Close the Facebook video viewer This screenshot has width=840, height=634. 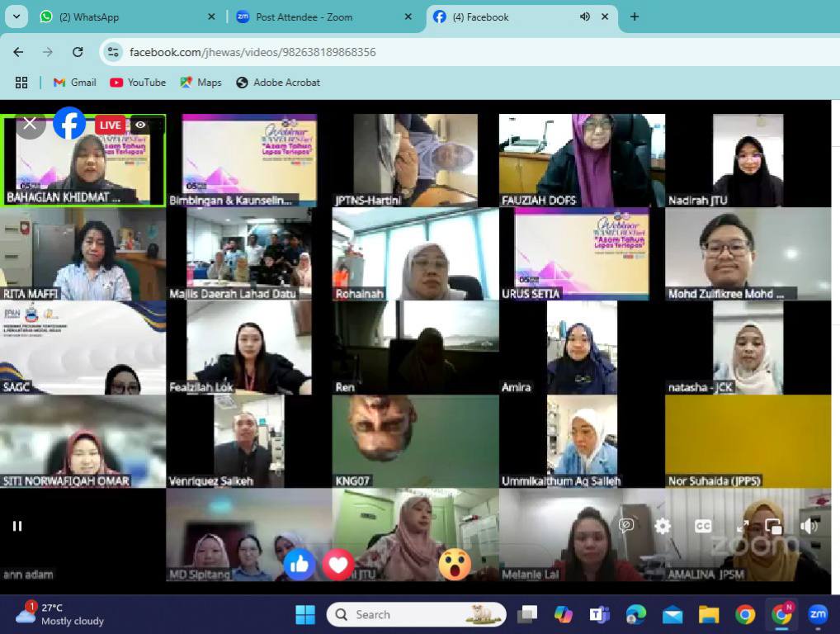click(x=30, y=124)
